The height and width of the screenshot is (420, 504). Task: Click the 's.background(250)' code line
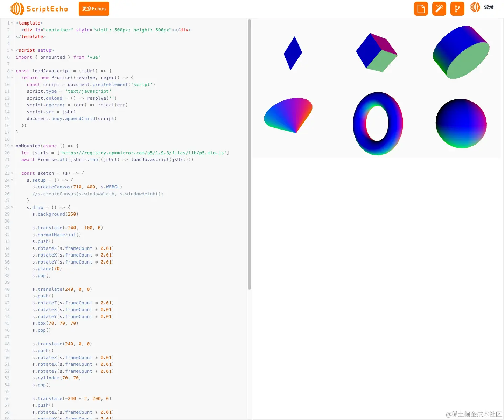coord(55,214)
